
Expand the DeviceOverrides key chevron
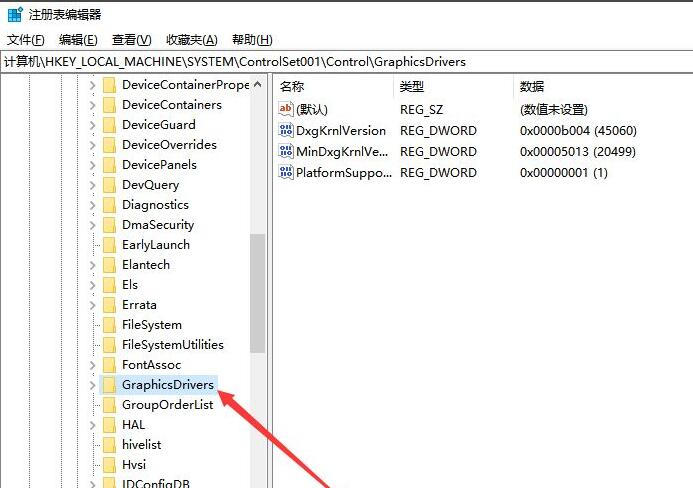[x=92, y=145]
